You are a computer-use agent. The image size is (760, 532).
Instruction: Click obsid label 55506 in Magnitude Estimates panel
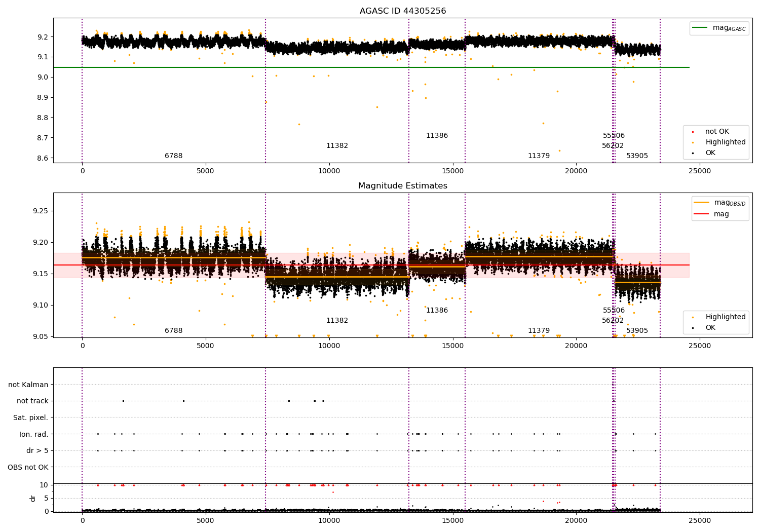tap(614, 311)
